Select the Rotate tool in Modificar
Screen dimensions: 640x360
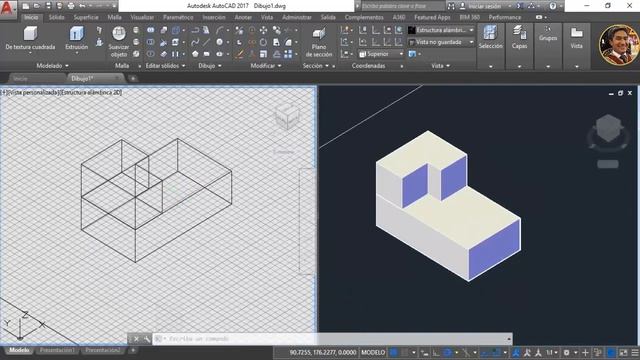pos(263,42)
